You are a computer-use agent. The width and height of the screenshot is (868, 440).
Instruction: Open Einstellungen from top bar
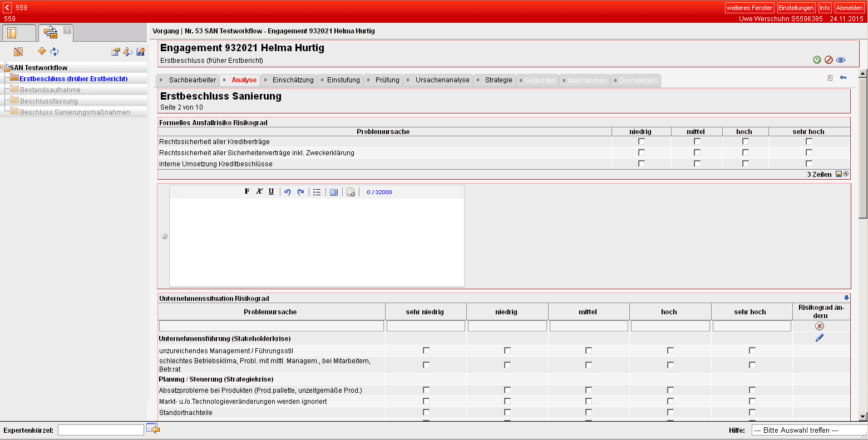tap(796, 8)
